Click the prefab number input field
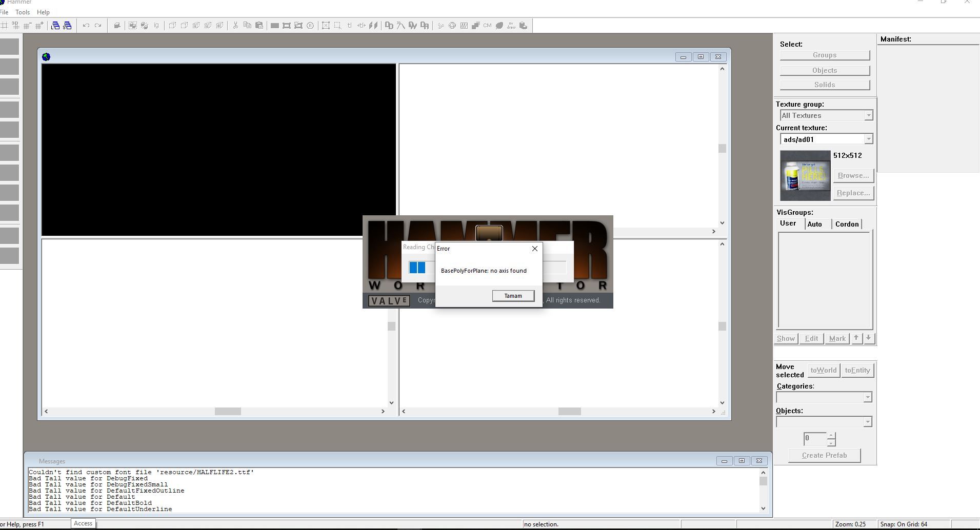The image size is (980, 530). coord(815,439)
